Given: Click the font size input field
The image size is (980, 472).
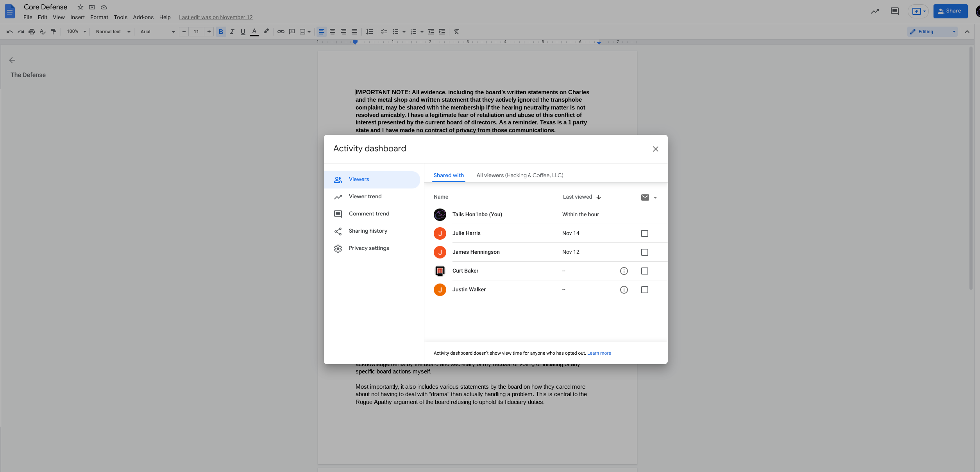Looking at the screenshot, I should click(x=196, y=32).
